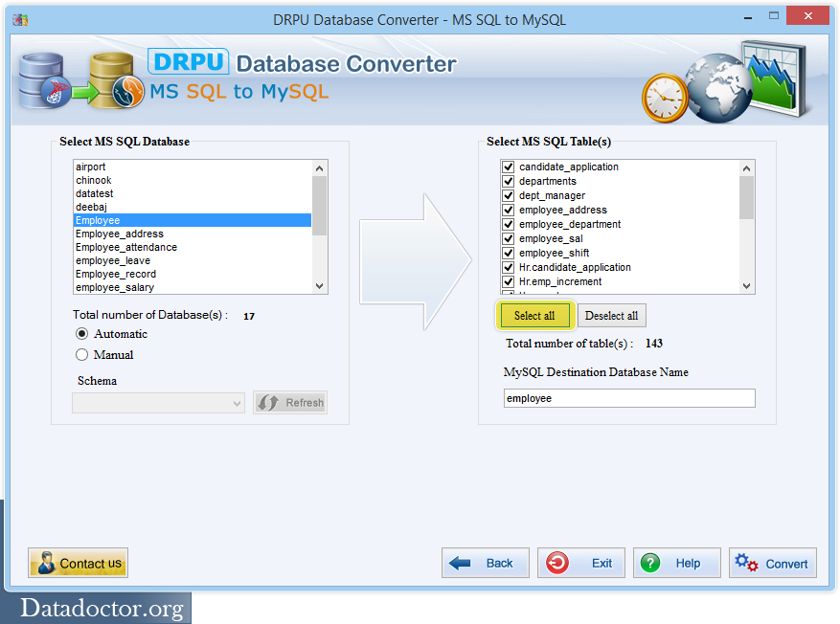Select the Manual radio button
The height and width of the screenshot is (624, 840).
(x=82, y=355)
